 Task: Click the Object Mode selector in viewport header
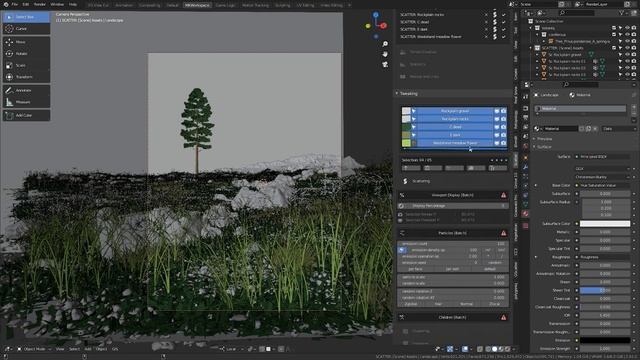tap(34, 349)
